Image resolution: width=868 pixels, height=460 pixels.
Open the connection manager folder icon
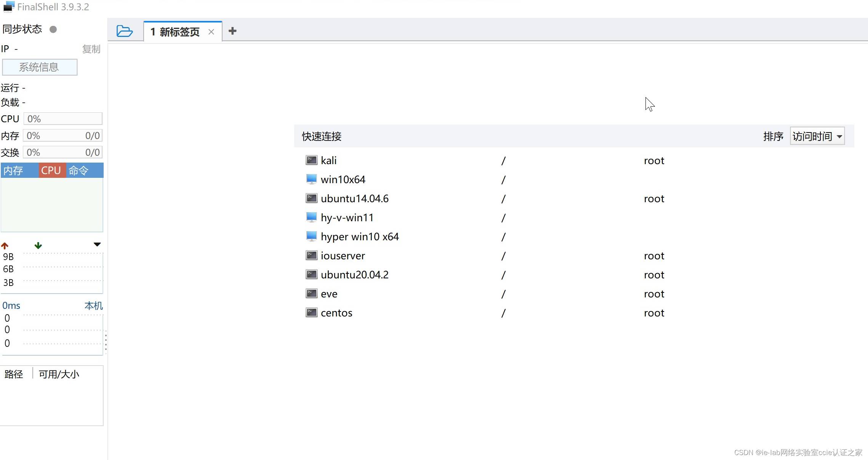pos(125,31)
